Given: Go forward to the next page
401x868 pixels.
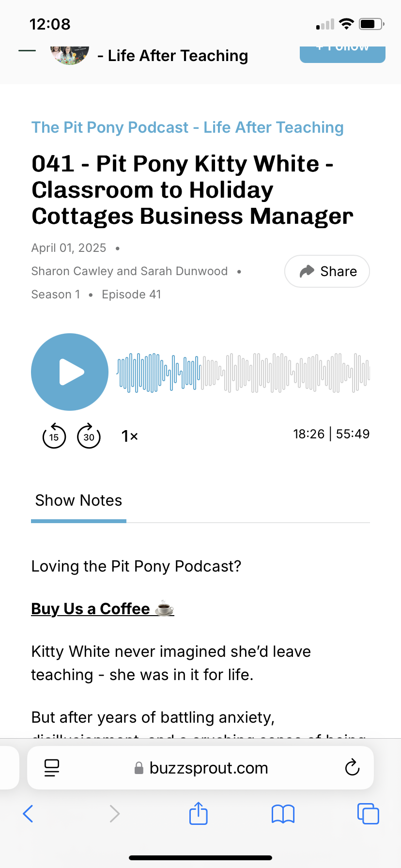Looking at the screenshot, I should [x=114, y=814].
